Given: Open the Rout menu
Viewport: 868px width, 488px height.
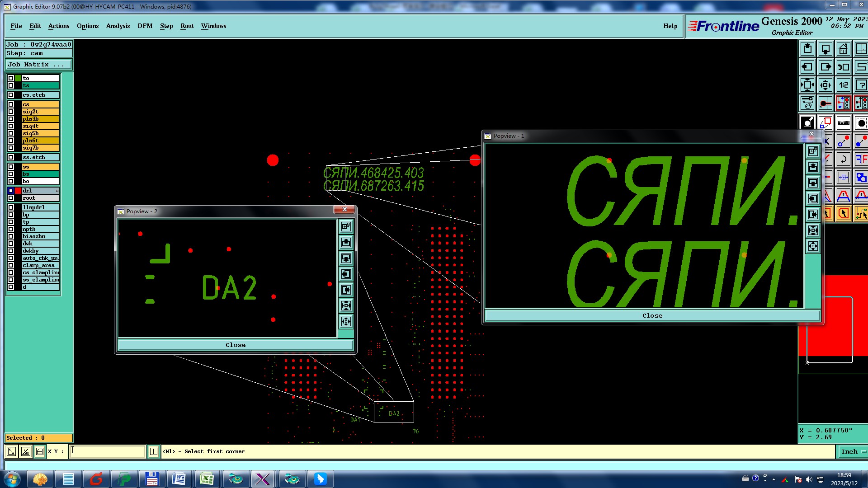Looking at the screenshot, I should [x=187, y=26].
